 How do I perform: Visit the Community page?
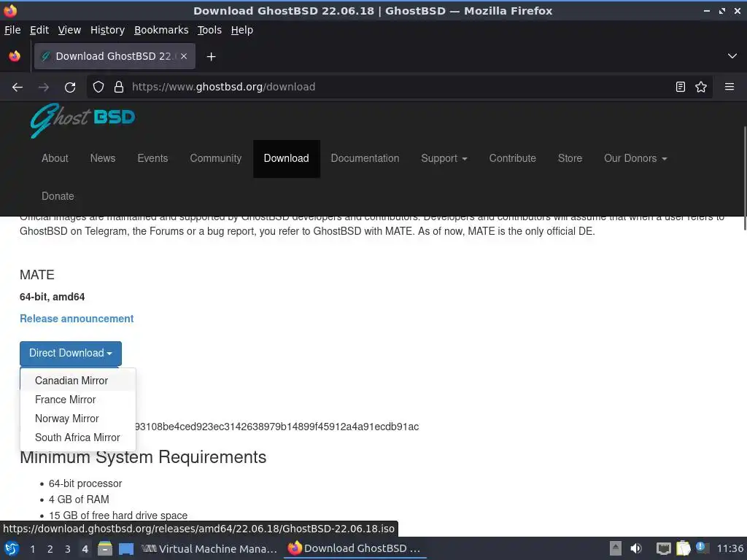215,158
